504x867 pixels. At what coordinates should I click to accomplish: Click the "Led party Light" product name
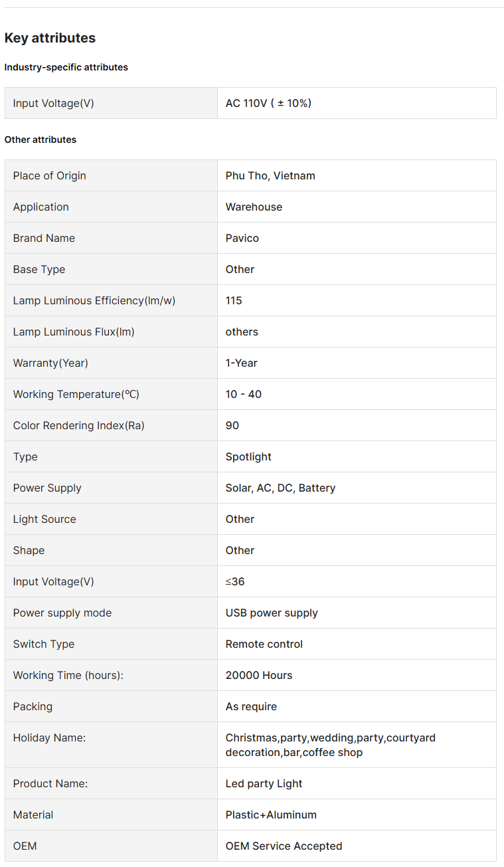coord(264,783)
